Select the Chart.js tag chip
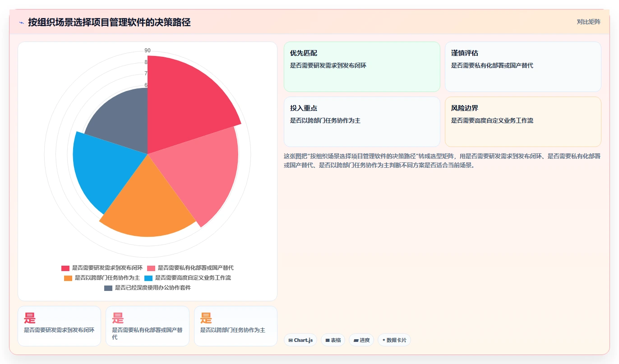Viewport: 619px width, 364px height. [x=300, y=340]
